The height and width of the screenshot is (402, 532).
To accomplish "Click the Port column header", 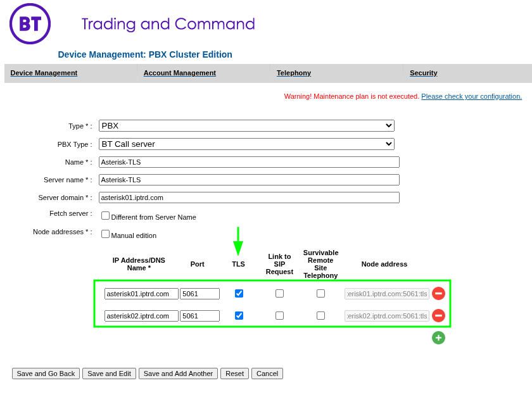I will (198, 264).
